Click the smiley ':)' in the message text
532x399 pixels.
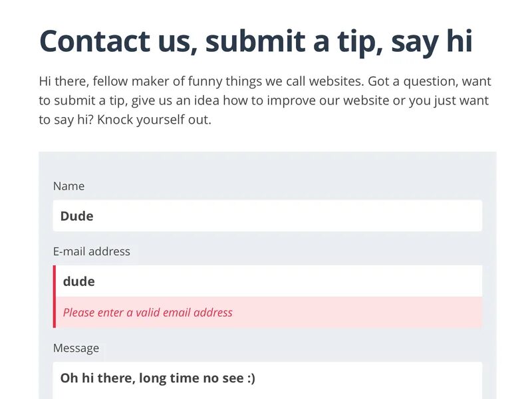251,378
